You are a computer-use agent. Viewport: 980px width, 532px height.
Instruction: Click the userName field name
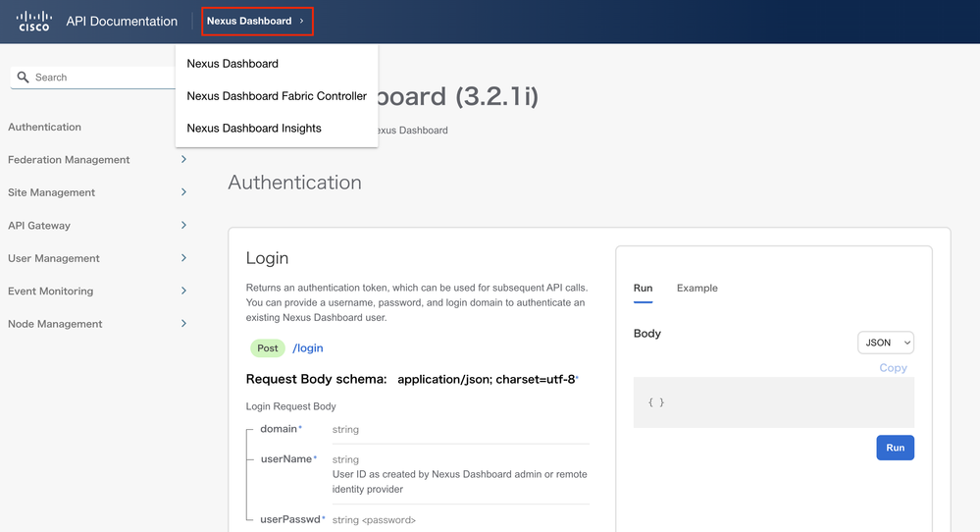286,458
